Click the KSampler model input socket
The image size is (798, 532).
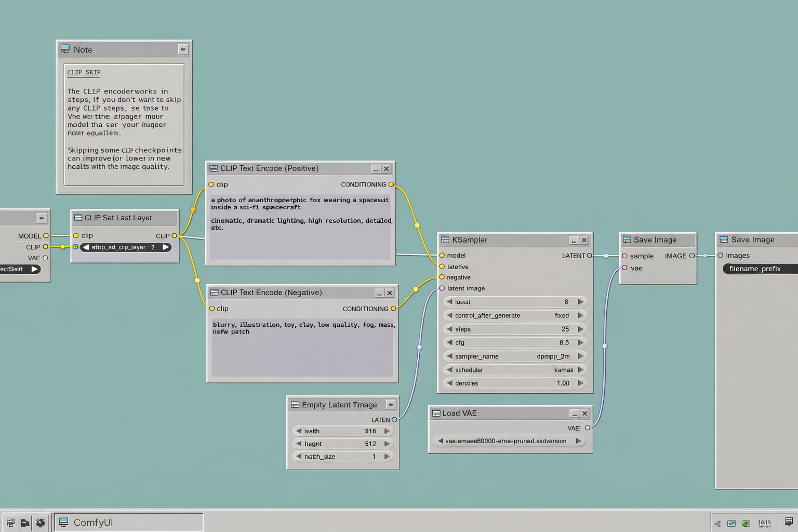(x=442, y=255)
